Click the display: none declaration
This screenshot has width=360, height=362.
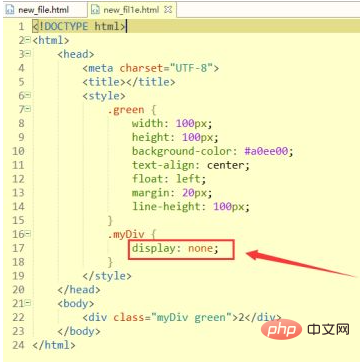(175, 248)
